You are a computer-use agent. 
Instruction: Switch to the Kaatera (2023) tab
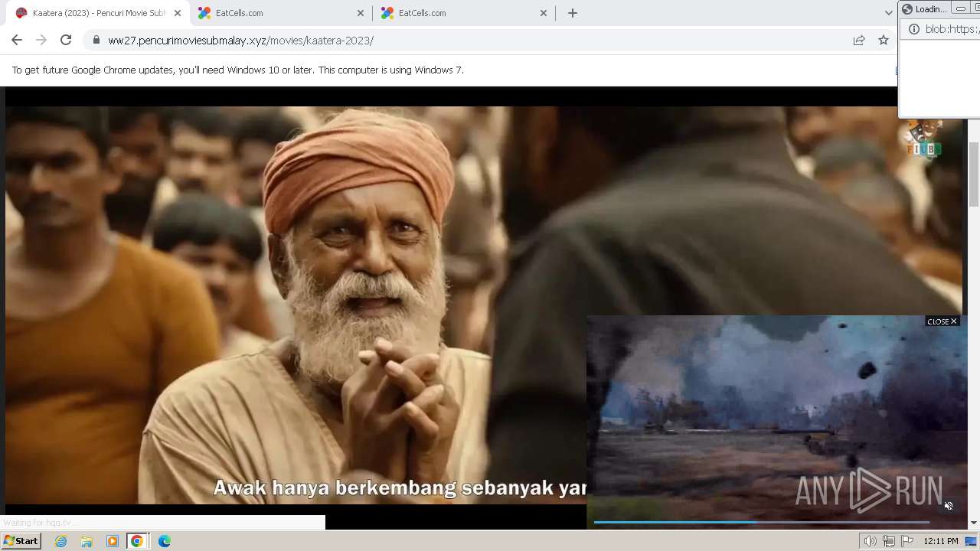click(100, 13)
